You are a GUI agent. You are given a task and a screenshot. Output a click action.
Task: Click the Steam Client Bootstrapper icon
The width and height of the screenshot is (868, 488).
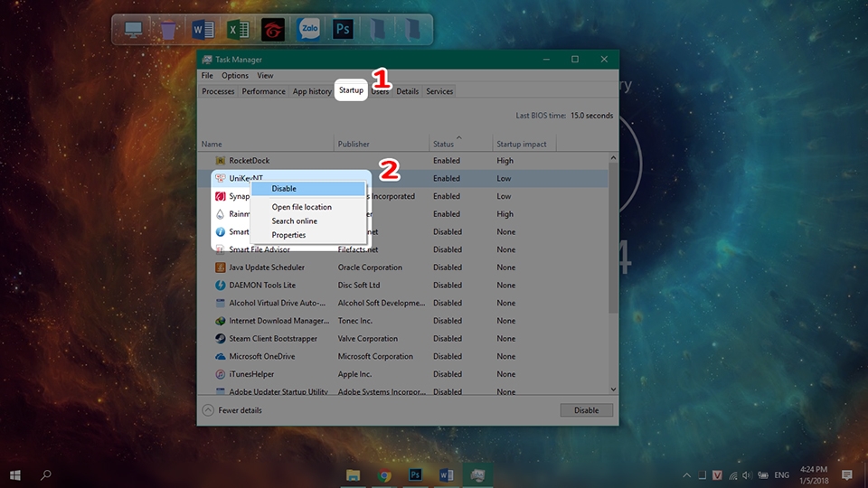(221, 339)
